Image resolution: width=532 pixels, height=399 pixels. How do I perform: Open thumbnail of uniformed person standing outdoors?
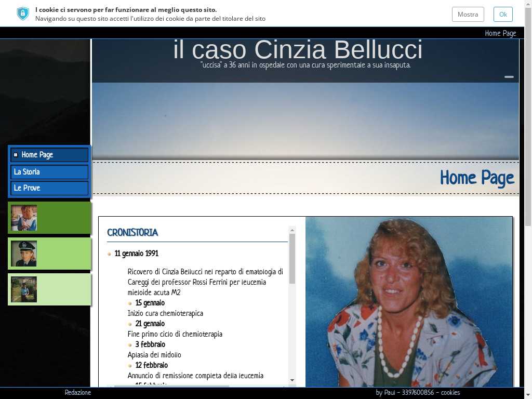24,289
